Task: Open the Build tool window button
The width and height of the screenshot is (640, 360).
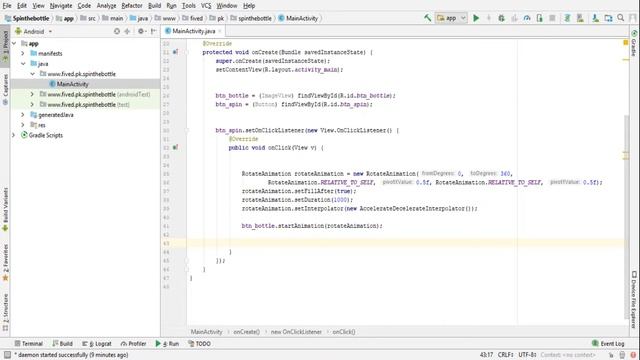Action: click(x=62, y=344)
